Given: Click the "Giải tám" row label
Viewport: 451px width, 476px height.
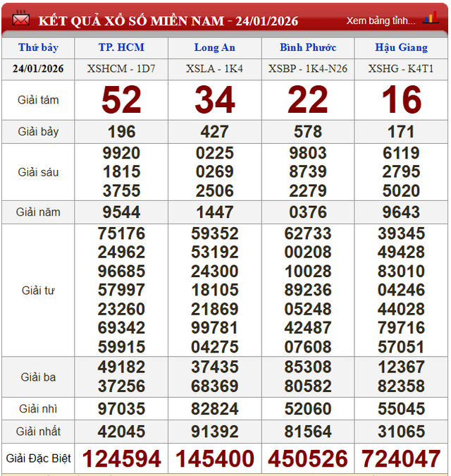Looking at the screenshot, I should pos(38,100).
